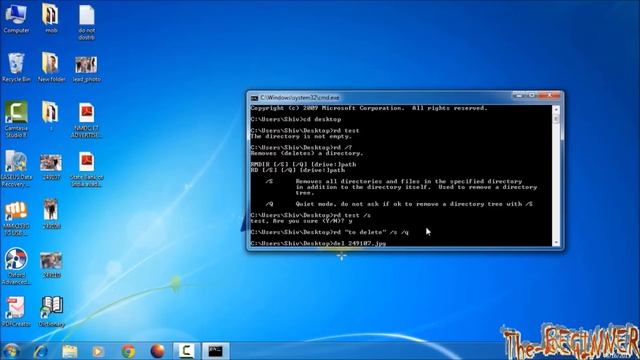Select the EASEUS Data Recovery shortcut
The height and width of the screenshot is (360, 640).
[16, 169]
